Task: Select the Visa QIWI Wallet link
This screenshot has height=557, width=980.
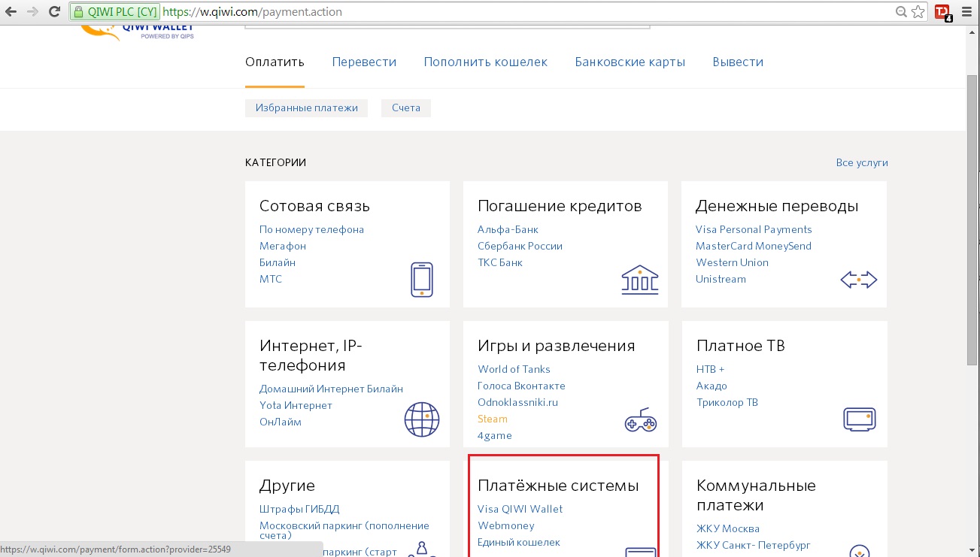Action: click(x=520, y=509)
